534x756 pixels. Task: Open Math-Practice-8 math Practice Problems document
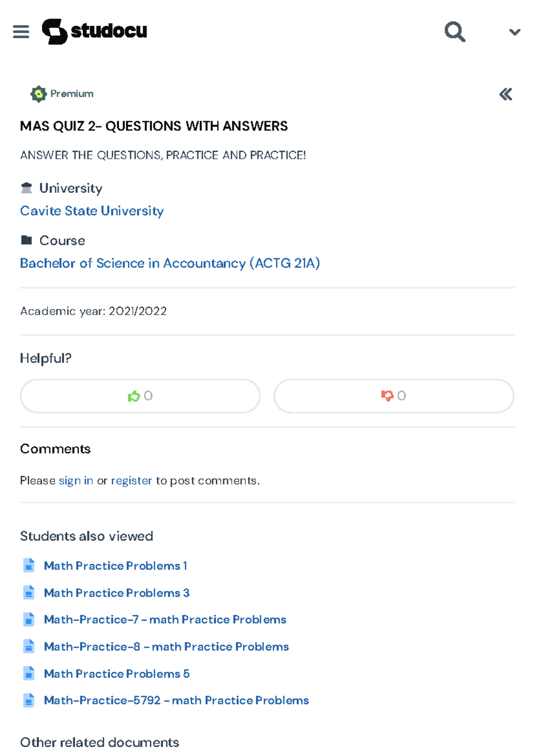point(166,646)
